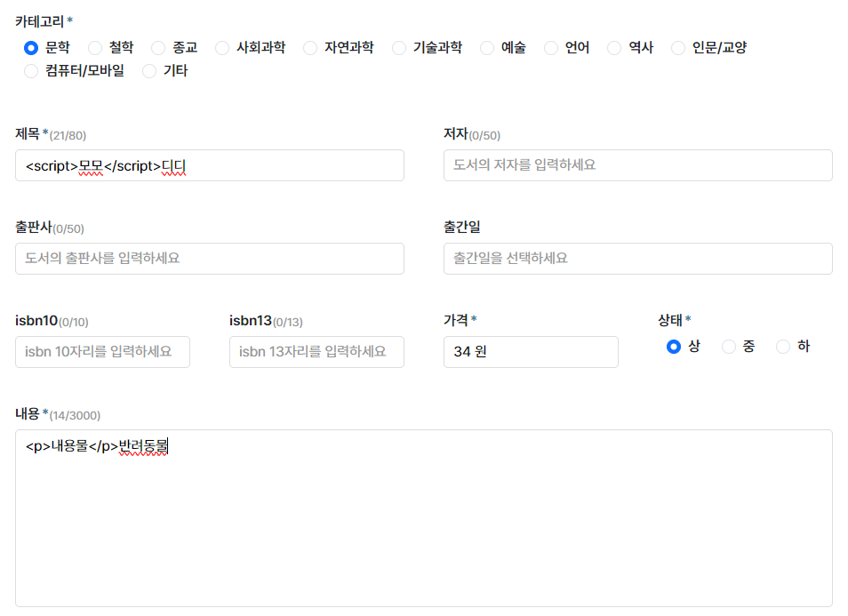
Task: Click the 제목 title input field
Action: click(210, 165)
